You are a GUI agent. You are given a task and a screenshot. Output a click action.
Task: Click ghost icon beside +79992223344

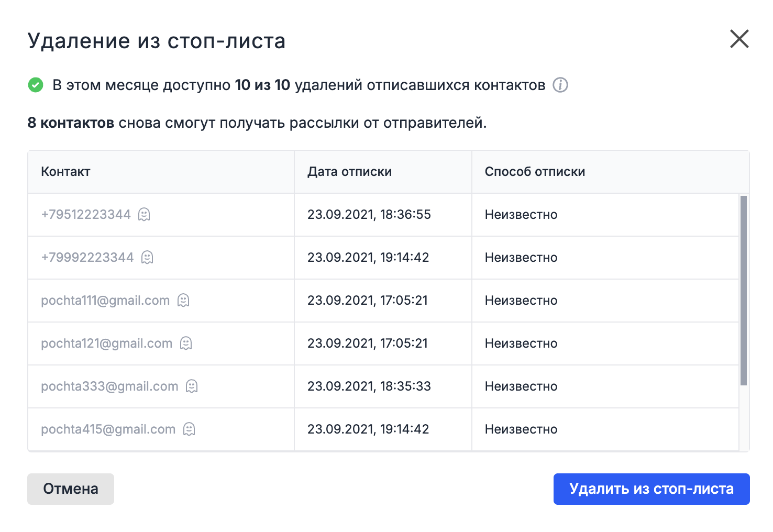[147, 257]
